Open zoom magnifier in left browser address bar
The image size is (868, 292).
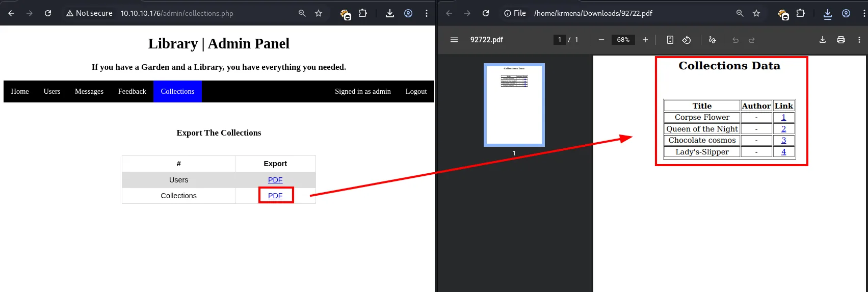[x=302, y=13]
